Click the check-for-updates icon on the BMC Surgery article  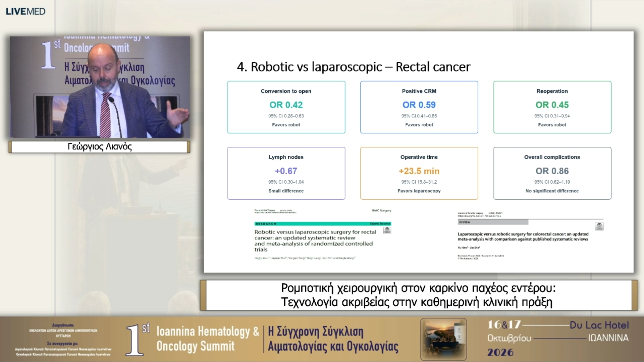point(387,230)
